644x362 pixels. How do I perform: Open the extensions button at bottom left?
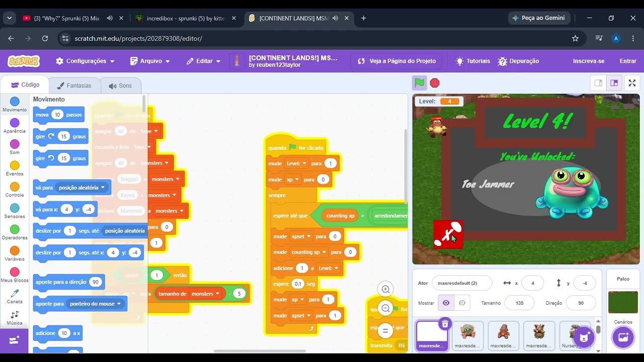coord(14,340)
